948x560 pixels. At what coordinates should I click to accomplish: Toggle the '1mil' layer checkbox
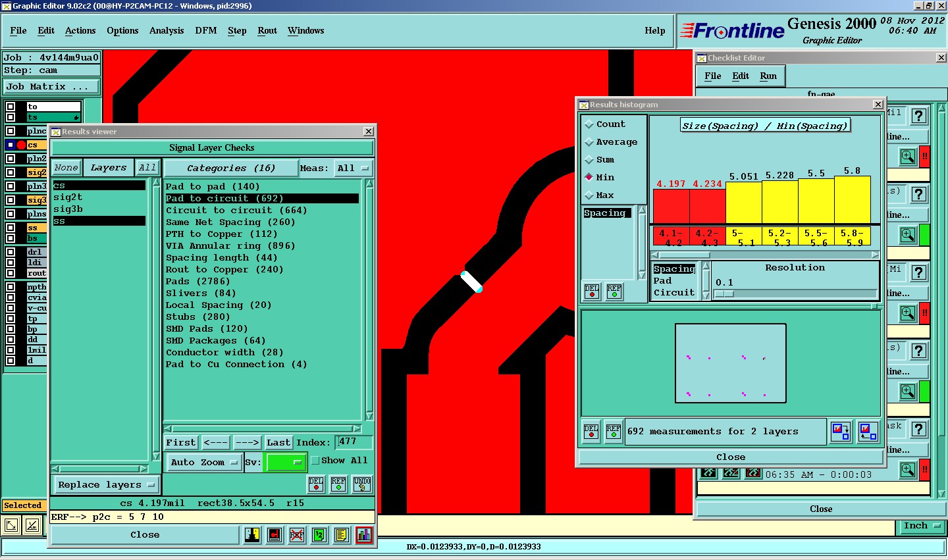11,350
